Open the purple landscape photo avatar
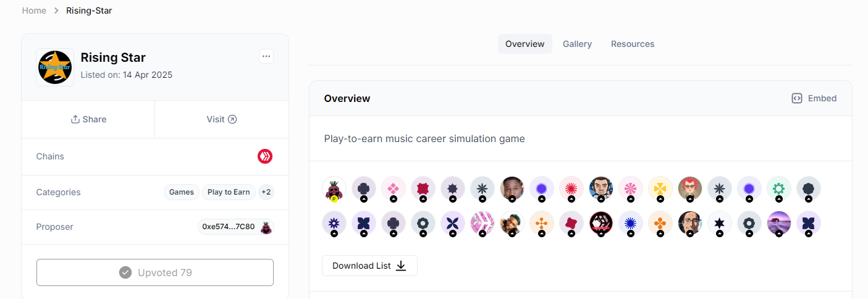868x299 pixels. pos(779,223)
